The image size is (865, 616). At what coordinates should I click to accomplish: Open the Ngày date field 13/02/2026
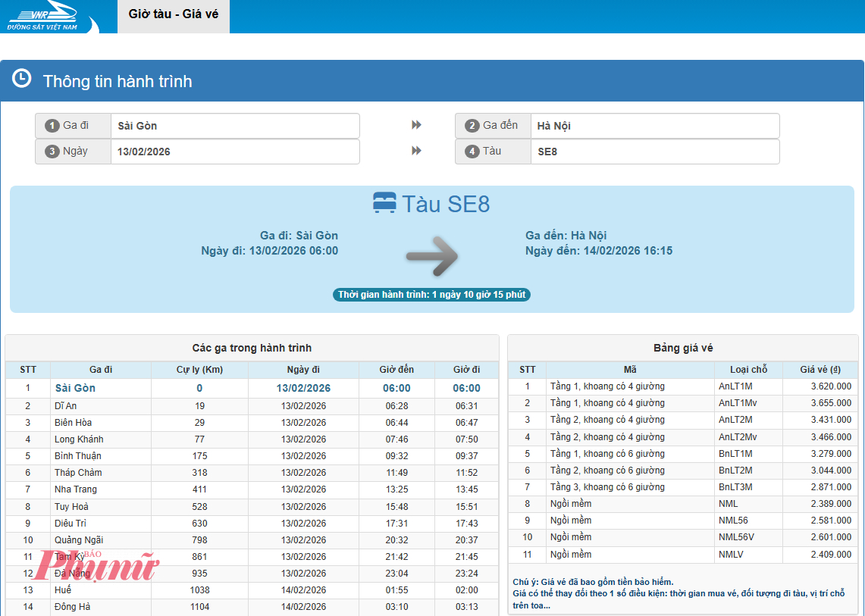pos(235,152)
